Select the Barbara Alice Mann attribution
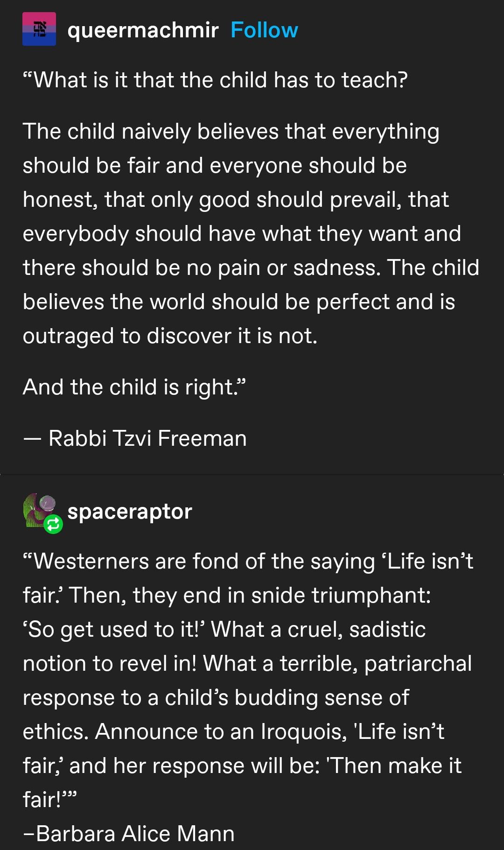504x850 pixels. (129, 834)
